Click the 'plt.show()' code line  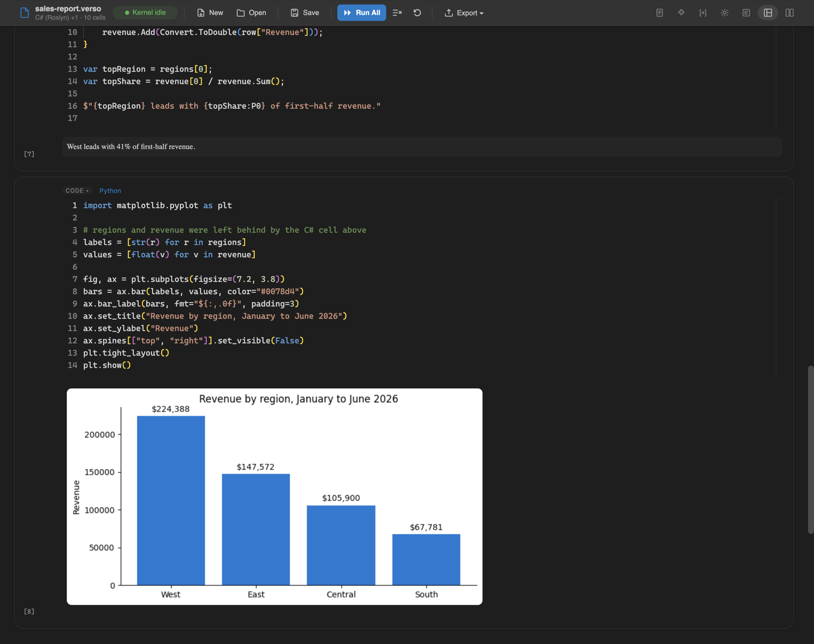(x=107, y=365)
